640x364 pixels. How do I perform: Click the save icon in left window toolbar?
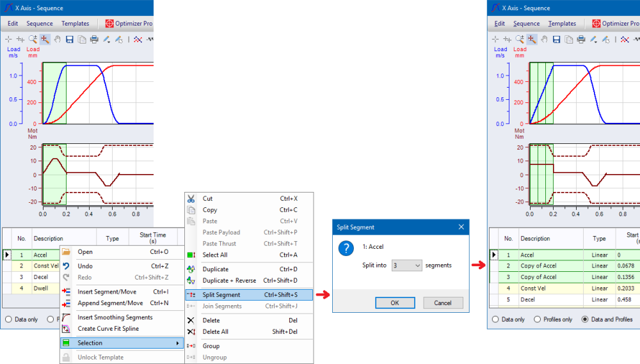(x=69, y=40)
